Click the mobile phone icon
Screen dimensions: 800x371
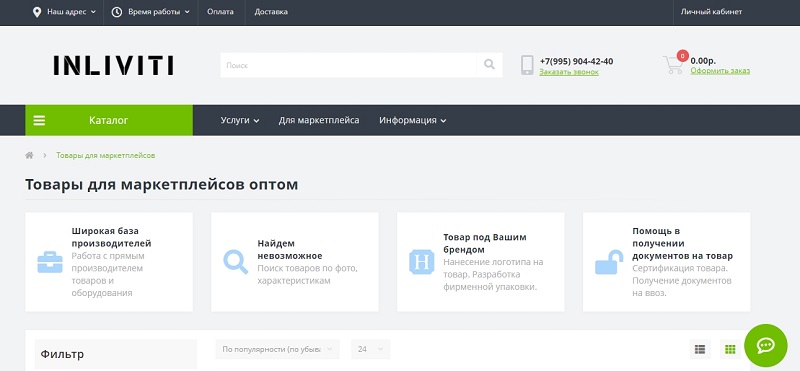527,65
